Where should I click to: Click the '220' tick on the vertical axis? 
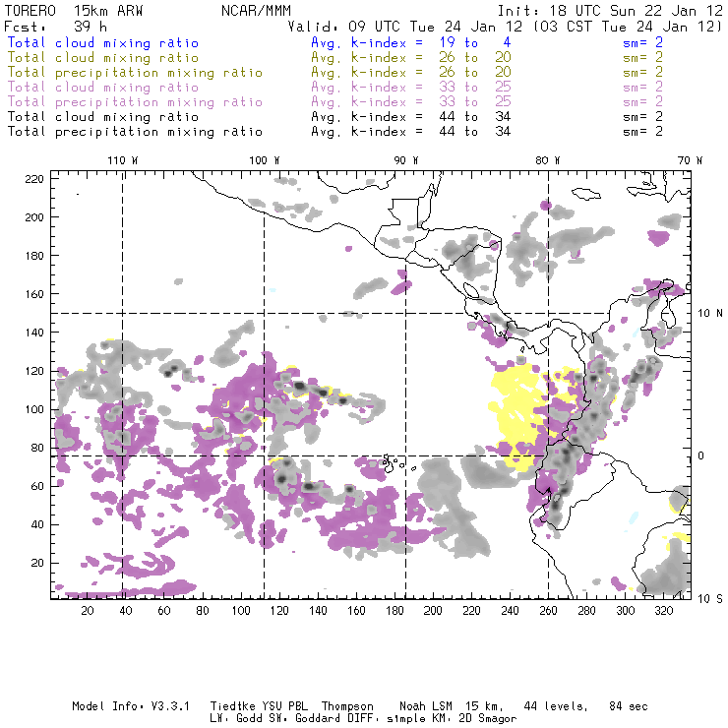(x=34, y=179)
